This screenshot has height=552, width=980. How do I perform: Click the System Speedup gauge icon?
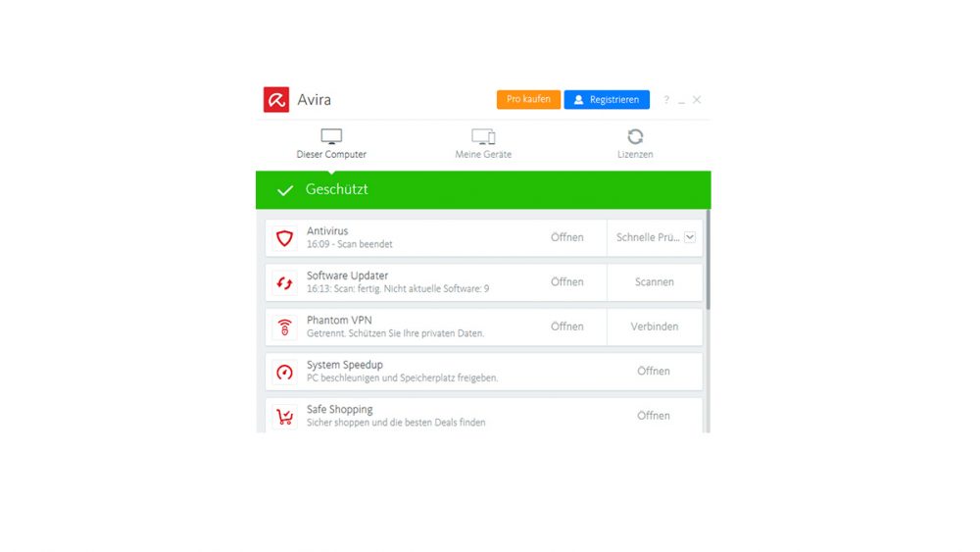[284, 372]
